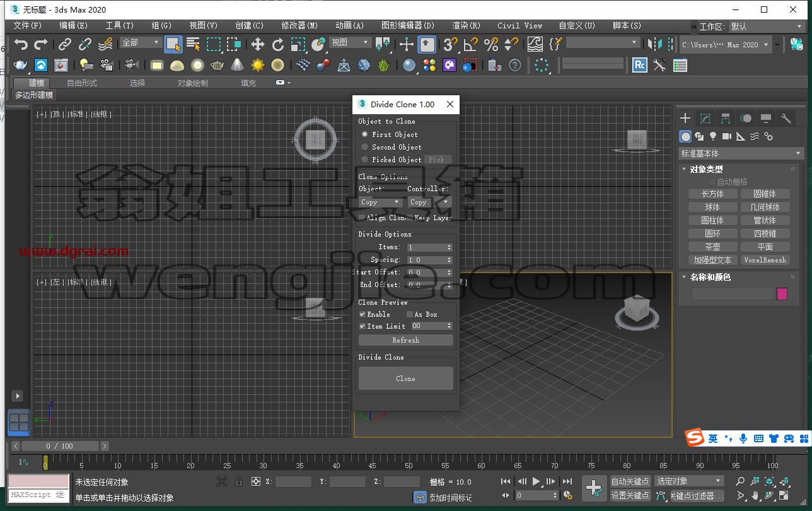
Task: Collapse the 名称和颜色 rollout
Action: (706, 277)
